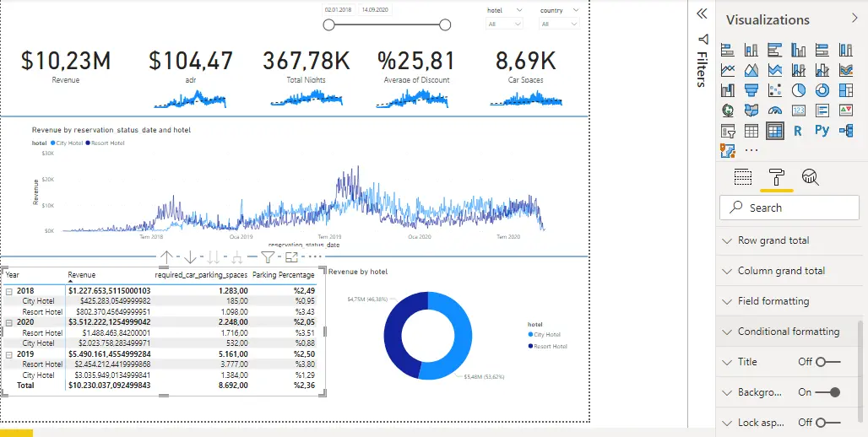Open focus mode on matrix visual
Viewport: 868px width, 437px height.
(x=292, y=256)
